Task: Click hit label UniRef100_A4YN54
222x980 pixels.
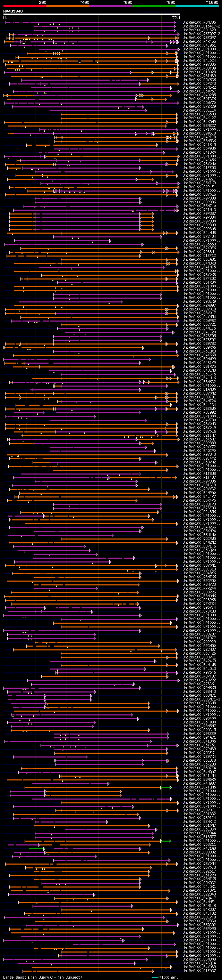Action: coord(199,317)
